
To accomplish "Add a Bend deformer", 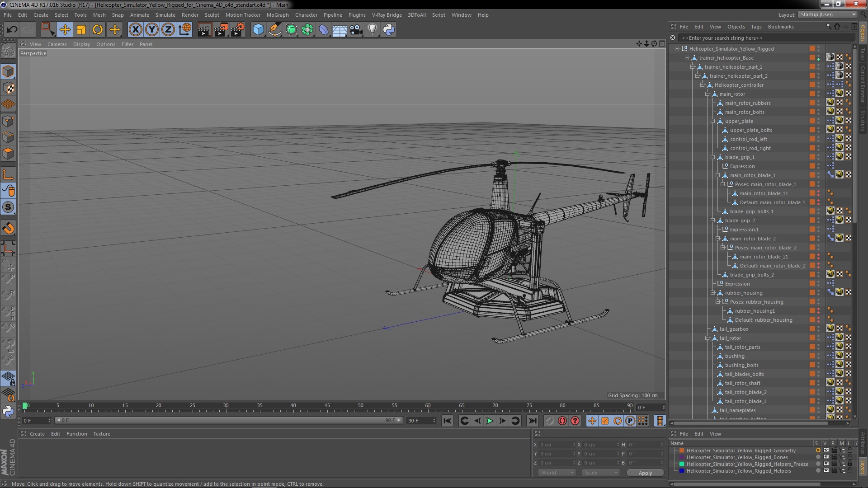I will [324, 30].
